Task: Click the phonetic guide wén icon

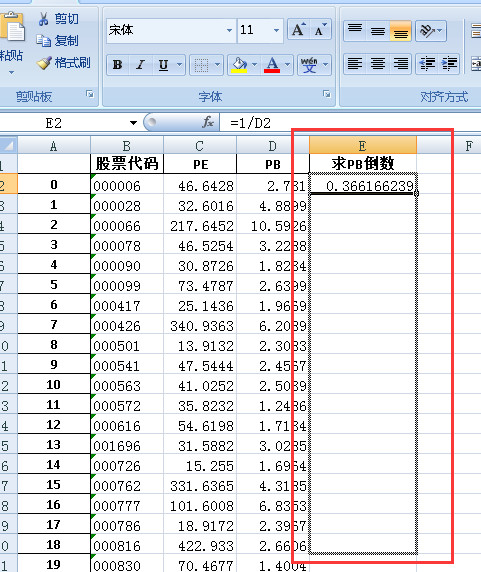Action: coord(309,65)
